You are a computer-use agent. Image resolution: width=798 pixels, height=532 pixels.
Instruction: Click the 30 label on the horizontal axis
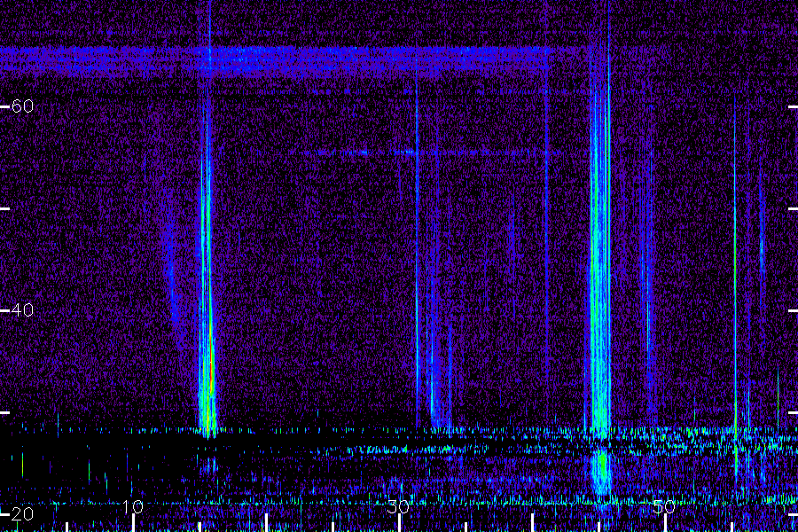coord(398,506)
